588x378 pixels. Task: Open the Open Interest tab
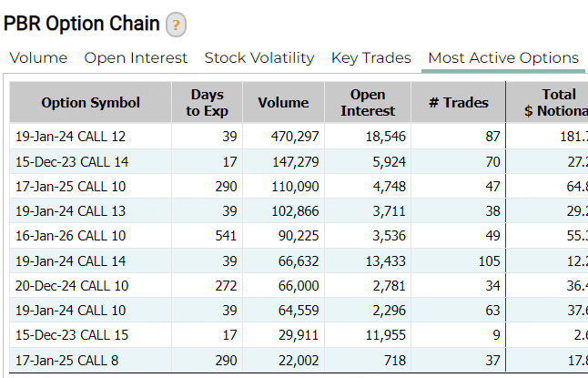click(x=136, y=57)
